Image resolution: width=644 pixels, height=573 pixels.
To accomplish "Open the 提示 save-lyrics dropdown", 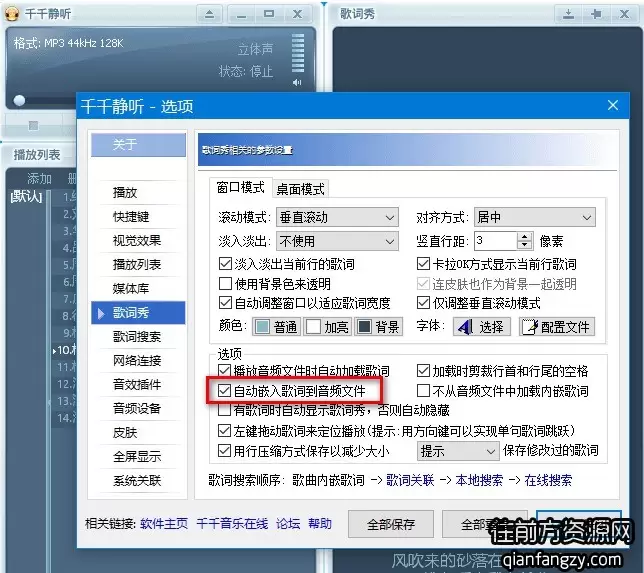I will tap(458, 451).
